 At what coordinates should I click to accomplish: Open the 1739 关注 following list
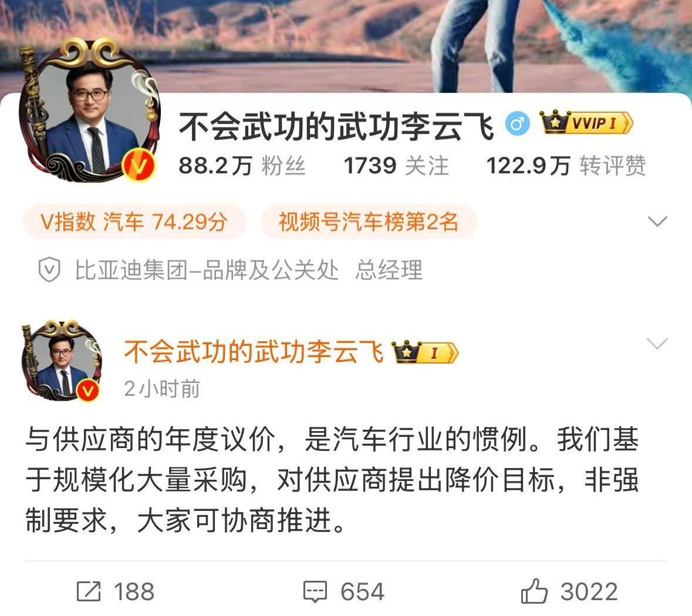[x=396, y=166]
